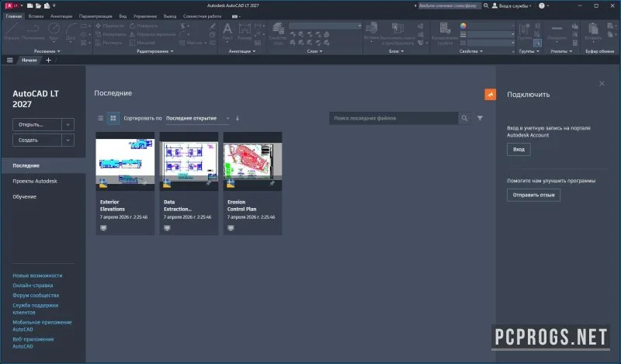Select Обучение in sidebar
Viewport: 621px width, 364px height.
25,196
